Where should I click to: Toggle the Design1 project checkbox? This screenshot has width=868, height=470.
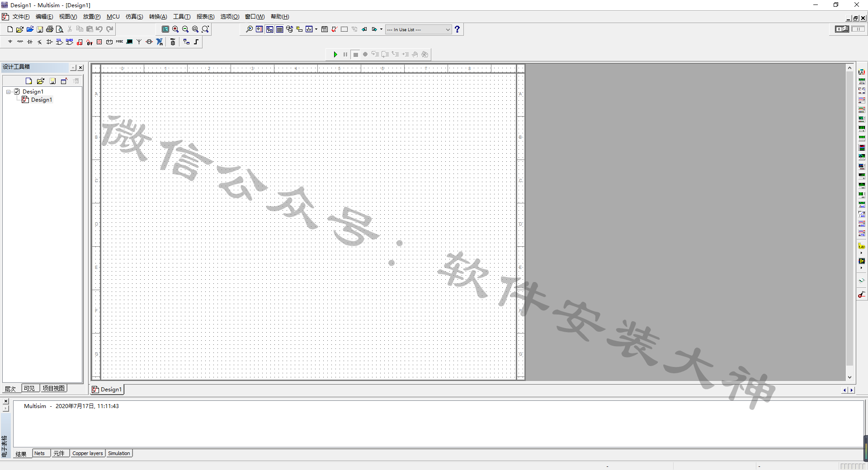click(x=17, y=91)
